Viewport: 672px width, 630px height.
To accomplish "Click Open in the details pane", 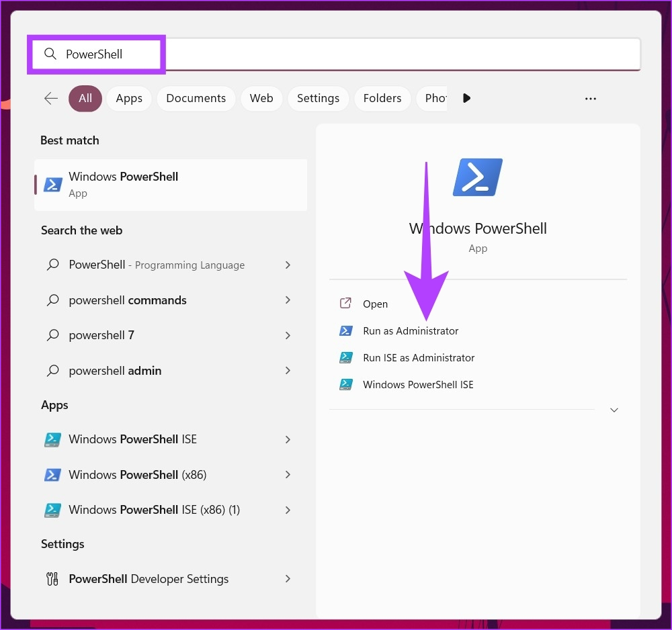I will click(375, 304).
